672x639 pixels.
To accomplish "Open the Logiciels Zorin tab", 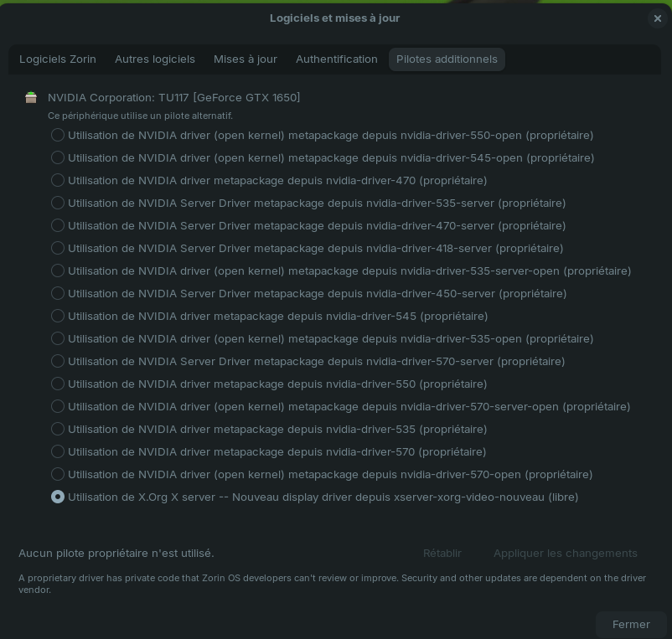I will (x=58, y=59).
